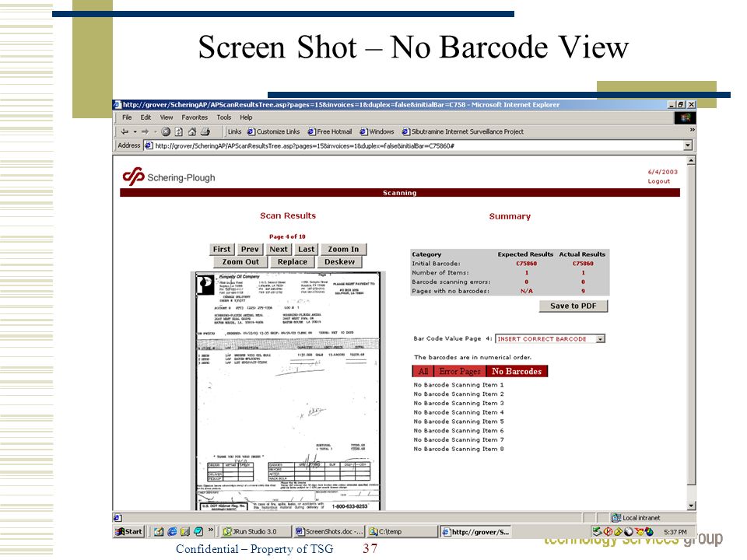
Task: Click the Local intranet zone indicator
Action: click(636, 518)
